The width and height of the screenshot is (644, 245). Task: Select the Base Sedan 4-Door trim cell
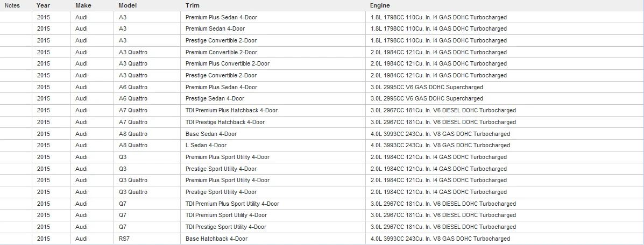coord(211,134)
